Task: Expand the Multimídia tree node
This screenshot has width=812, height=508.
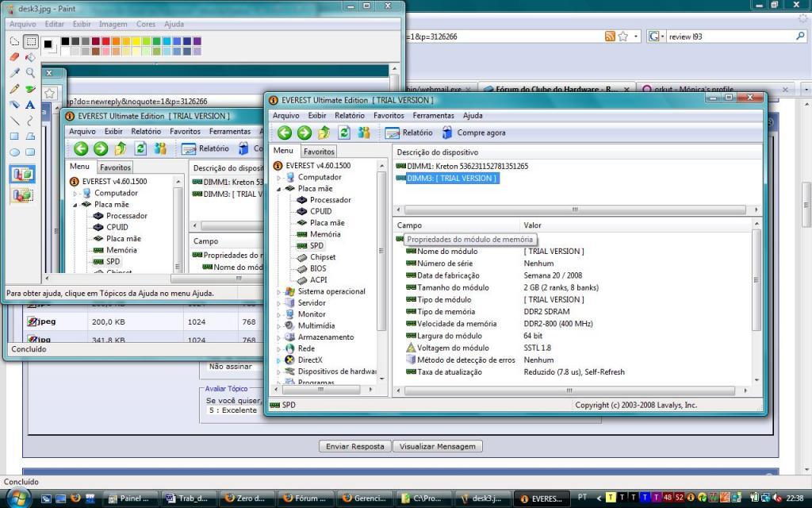Action: [278, 326]
